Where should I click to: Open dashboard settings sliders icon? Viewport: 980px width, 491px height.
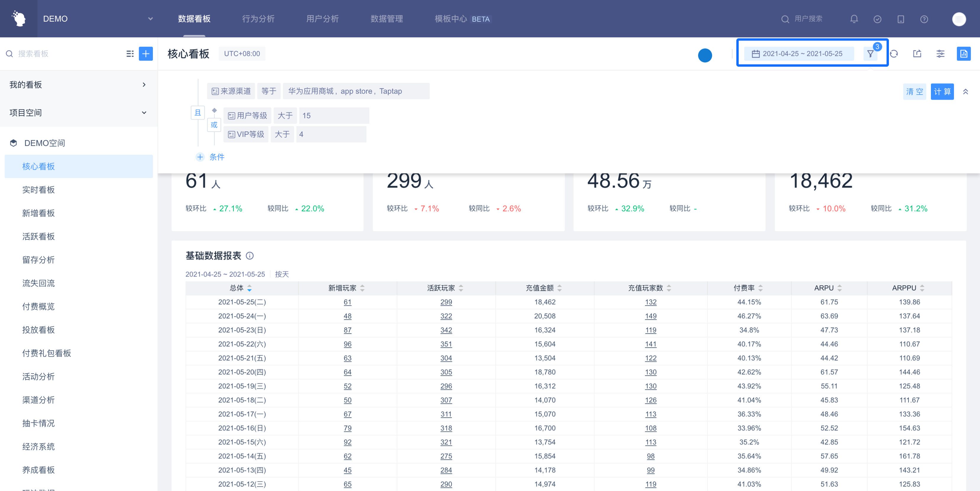[940, 54]
